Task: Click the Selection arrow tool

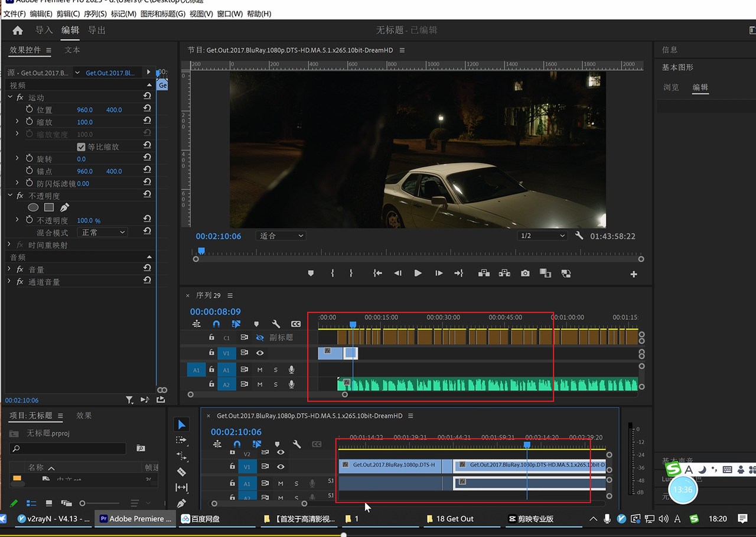Action: coord(181,425)
